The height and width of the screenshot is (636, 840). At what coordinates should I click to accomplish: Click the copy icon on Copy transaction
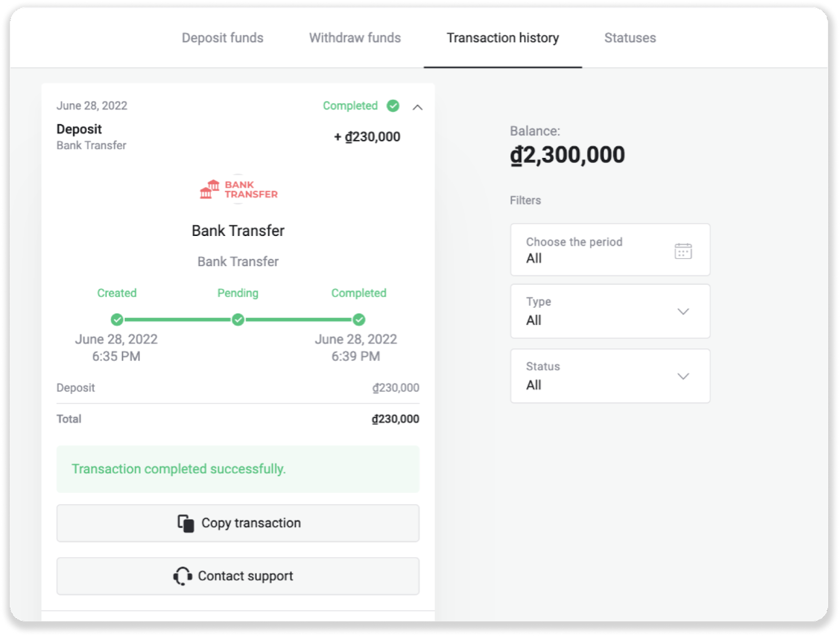tap(185, 524)
